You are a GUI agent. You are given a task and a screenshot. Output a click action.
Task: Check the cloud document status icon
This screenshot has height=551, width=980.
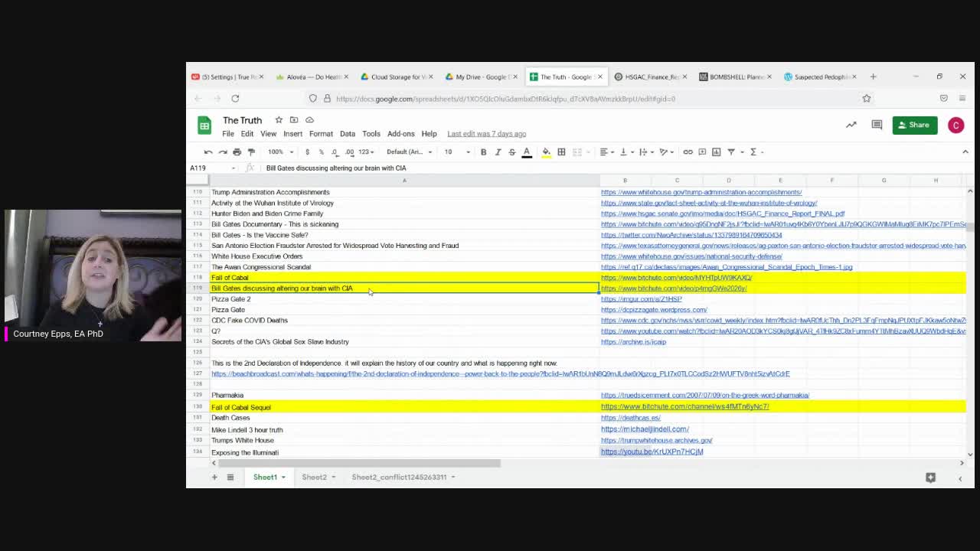pos(309,120)
